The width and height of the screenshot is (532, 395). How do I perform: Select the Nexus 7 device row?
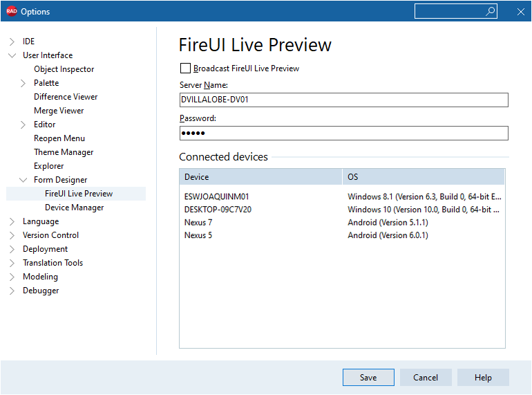pyautogui.click(x=342, y=223)
